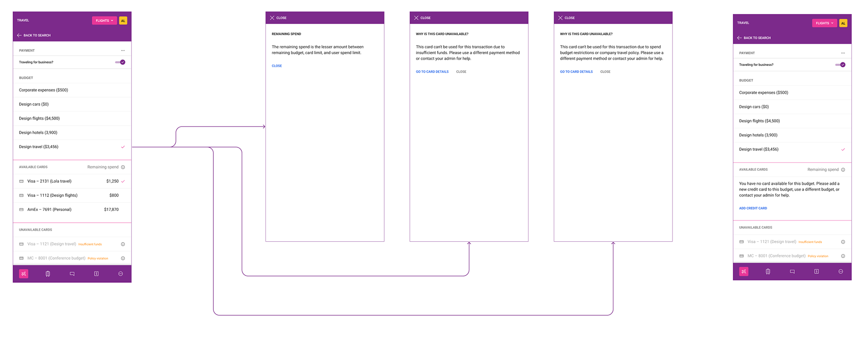
Task: Click info icon for MC 8001 below AmEx 7691 list
Action: 123,258
